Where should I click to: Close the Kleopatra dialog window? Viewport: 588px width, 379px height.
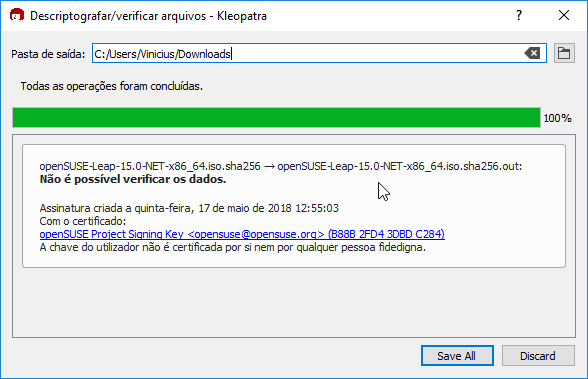[564, 15]
